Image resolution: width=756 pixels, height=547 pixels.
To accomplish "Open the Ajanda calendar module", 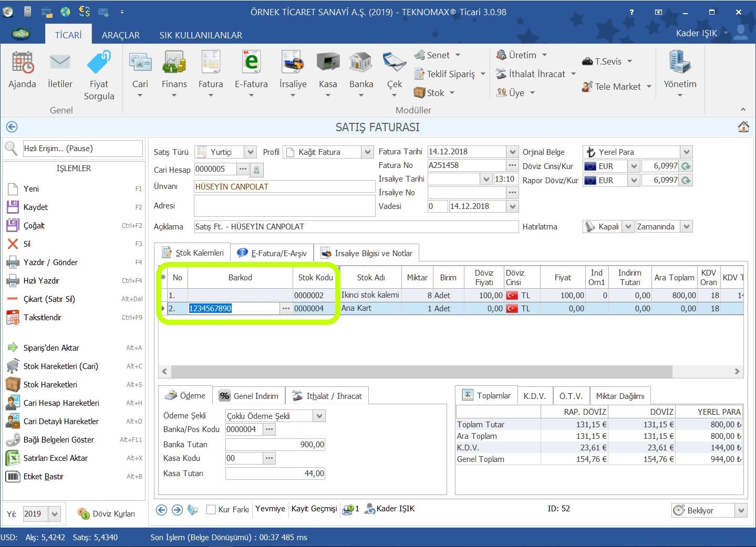I will click(23, 63).
